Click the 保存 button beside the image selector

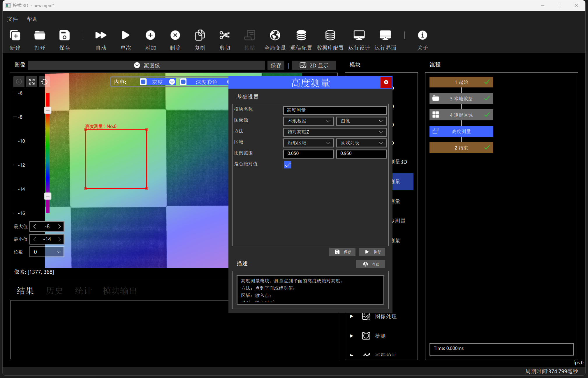276,65
